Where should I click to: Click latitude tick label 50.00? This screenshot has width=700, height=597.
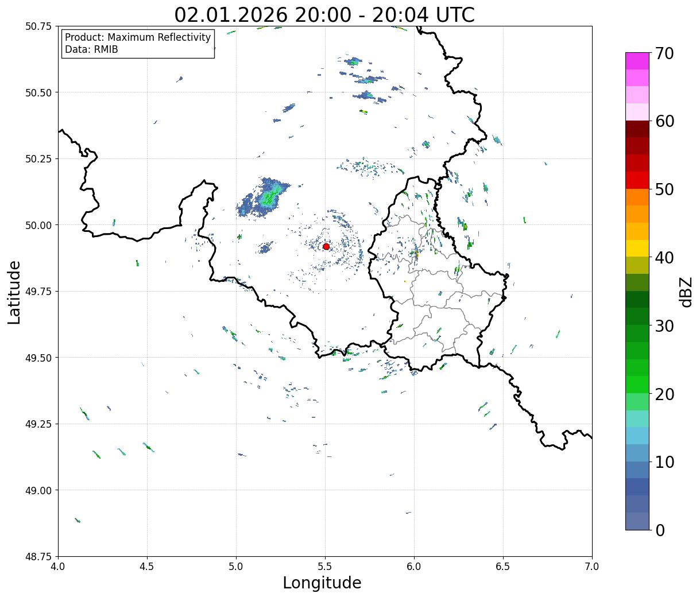(38, 225)
